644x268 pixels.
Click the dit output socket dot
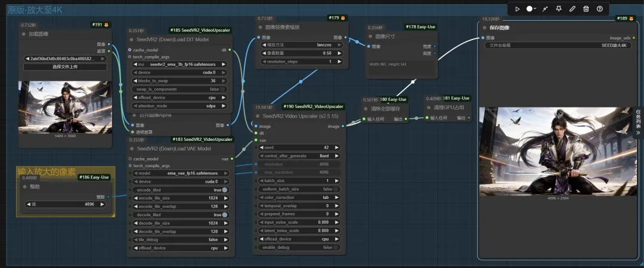coord(229,50)
